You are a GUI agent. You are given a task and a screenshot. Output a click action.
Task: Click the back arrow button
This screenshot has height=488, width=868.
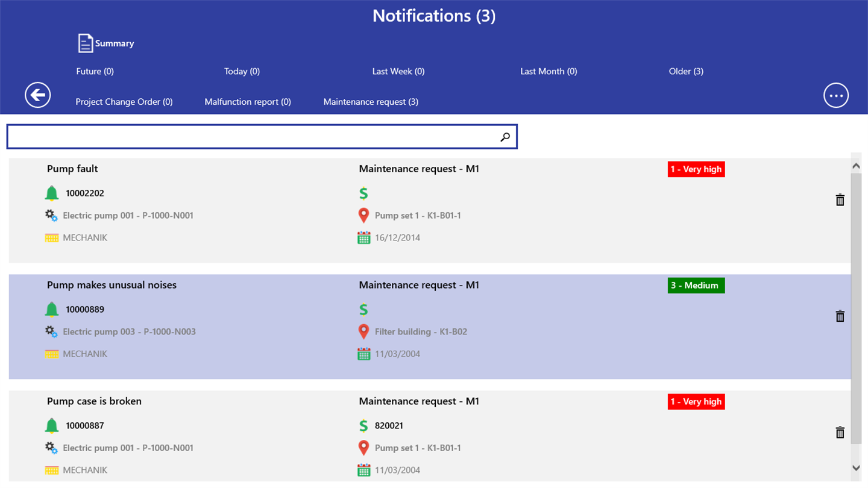point(37,95)
